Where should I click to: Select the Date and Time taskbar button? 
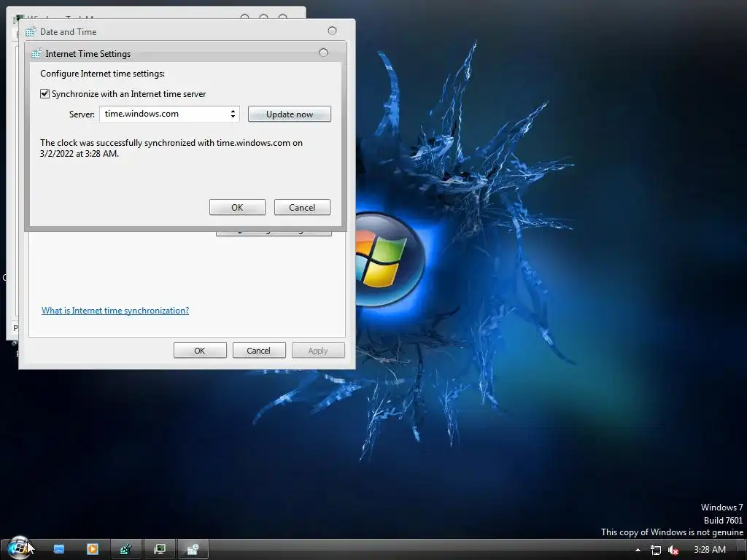tap(193, 549)
